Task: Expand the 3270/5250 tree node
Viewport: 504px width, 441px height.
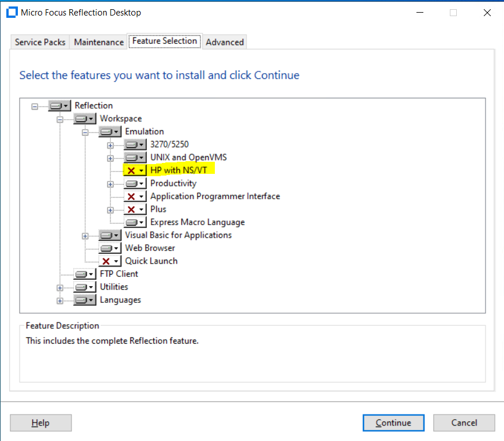Action: [111, 145]
